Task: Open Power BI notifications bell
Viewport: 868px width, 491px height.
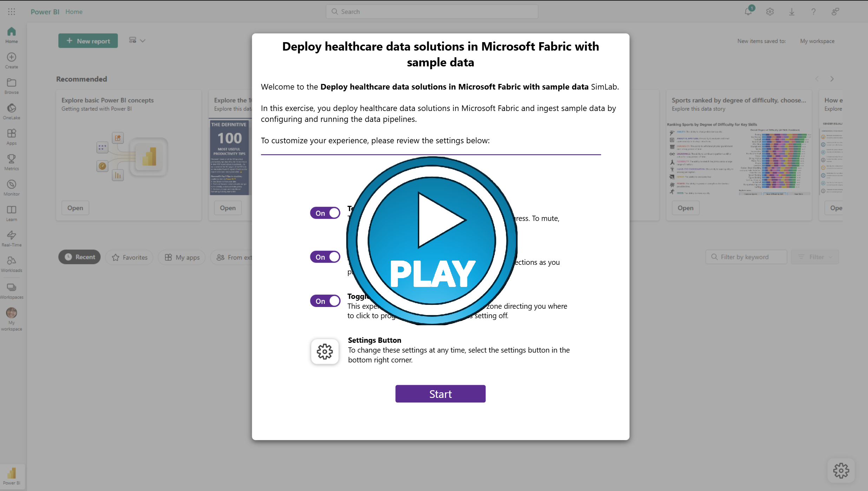Action: tap(748, 12)
